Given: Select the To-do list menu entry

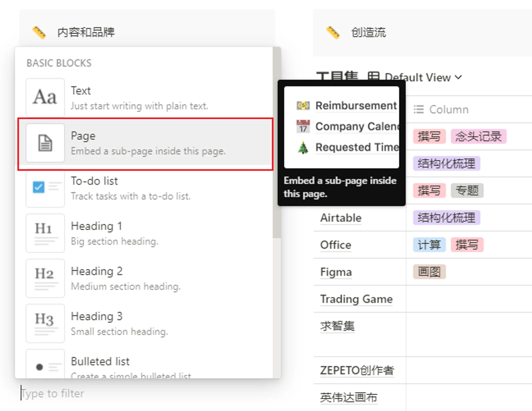Looking at the screenshot, I should (x=146, y=188).
